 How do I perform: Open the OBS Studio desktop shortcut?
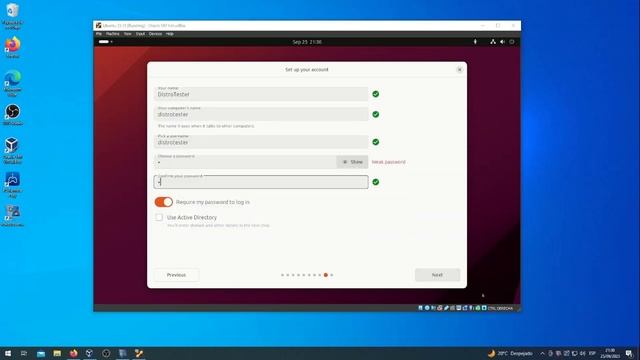(x=13, y=114)
